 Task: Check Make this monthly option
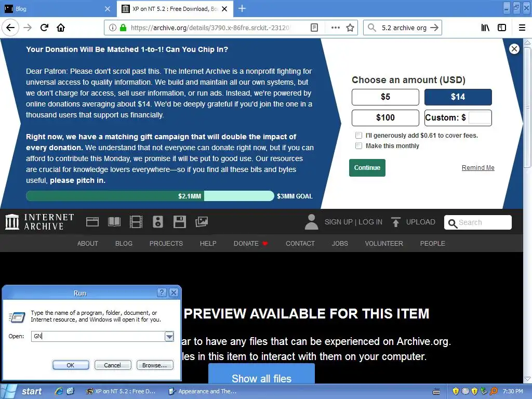(358, 146)
